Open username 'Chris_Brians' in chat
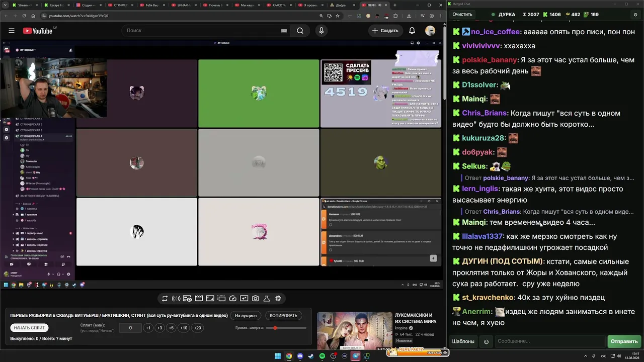This screenshot has height=362, width=644. click(x=485, y=113)
